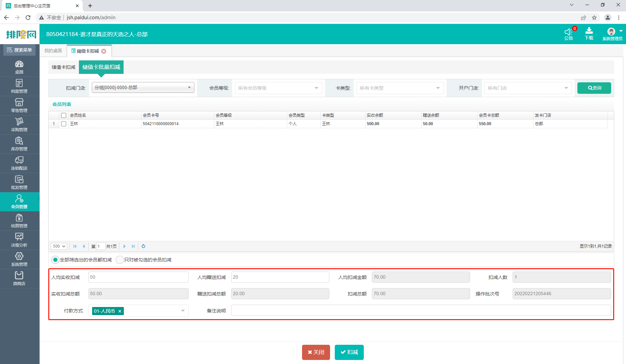The width and height of the screenshot is (626, 364).
Task: Go back in browser history
Action: coord(6,18)
